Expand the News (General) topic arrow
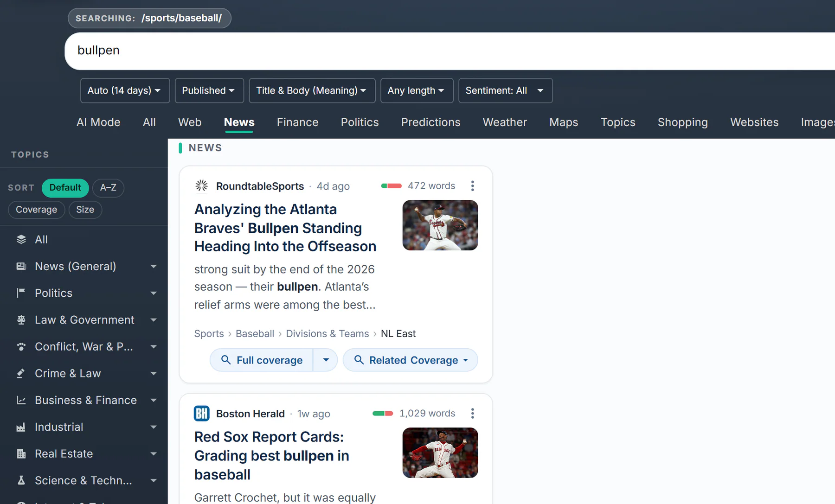Image resolution: width=835 pixels, height=504 pixels. (154, 267)
